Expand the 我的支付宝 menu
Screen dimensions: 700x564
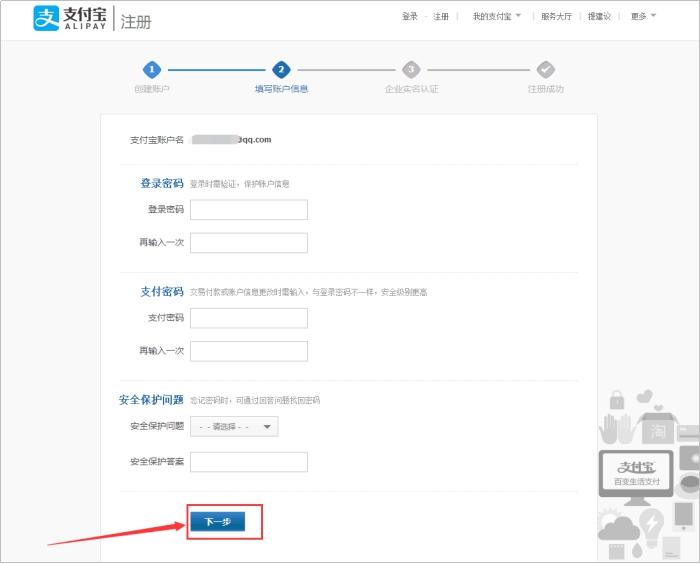pyautogui.click(x=497, y=17)
